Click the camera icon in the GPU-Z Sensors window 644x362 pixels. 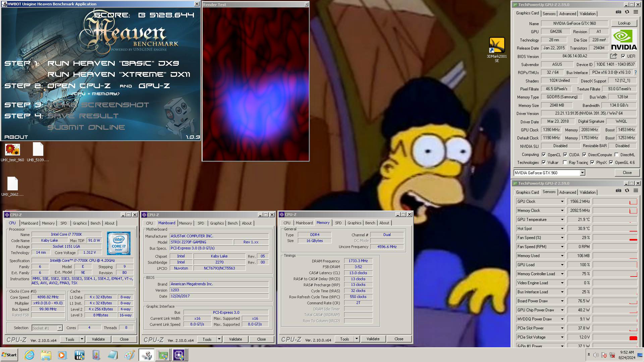click(618, 191)
